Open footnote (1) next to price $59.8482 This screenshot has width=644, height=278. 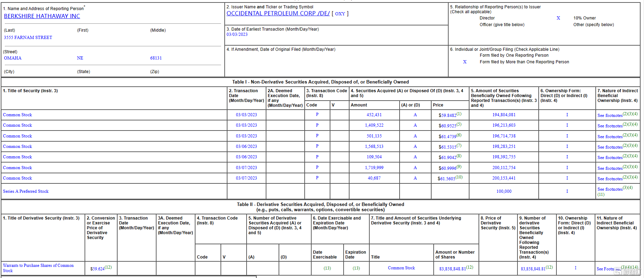point(459,114)
